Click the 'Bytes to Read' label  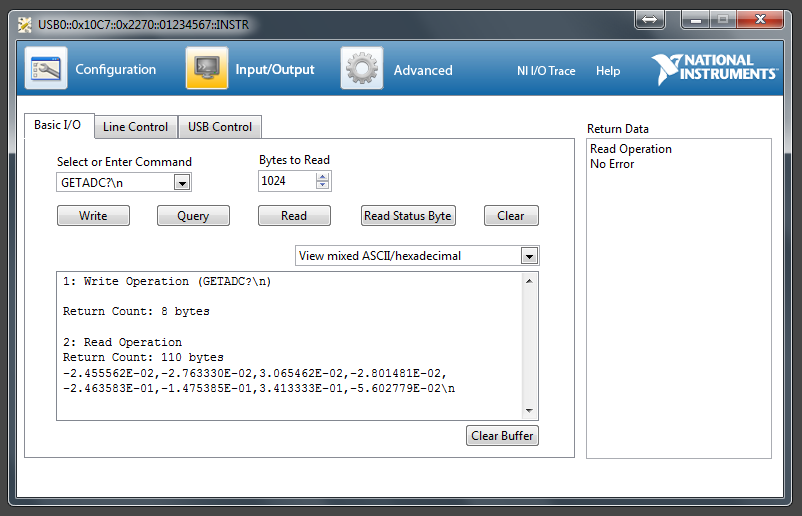(x=294, y=160)
